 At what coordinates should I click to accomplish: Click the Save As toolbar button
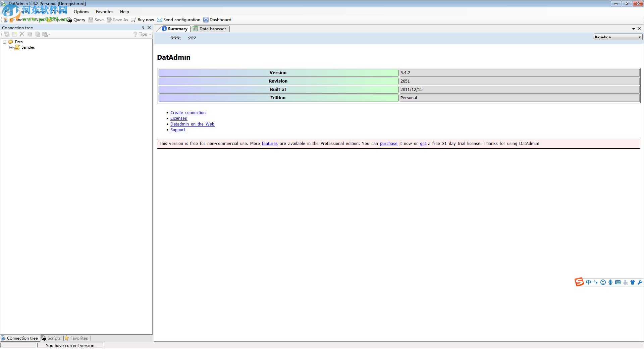(117, 20)
